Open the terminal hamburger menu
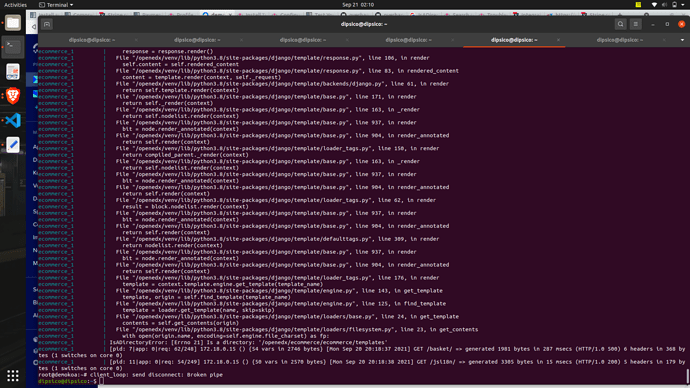The image size is (690, 388). [x=635, y=24]
